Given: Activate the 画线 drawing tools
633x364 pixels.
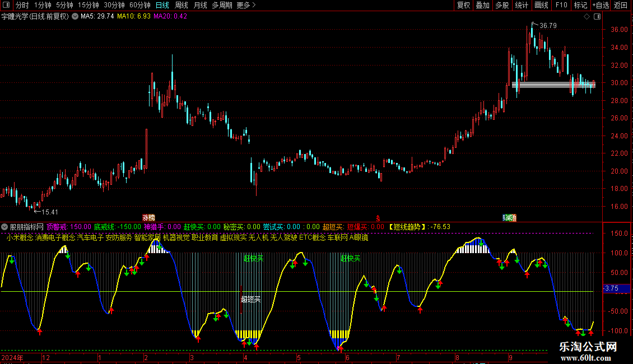Looking at the screenshot, I should [x=541, y=5].
